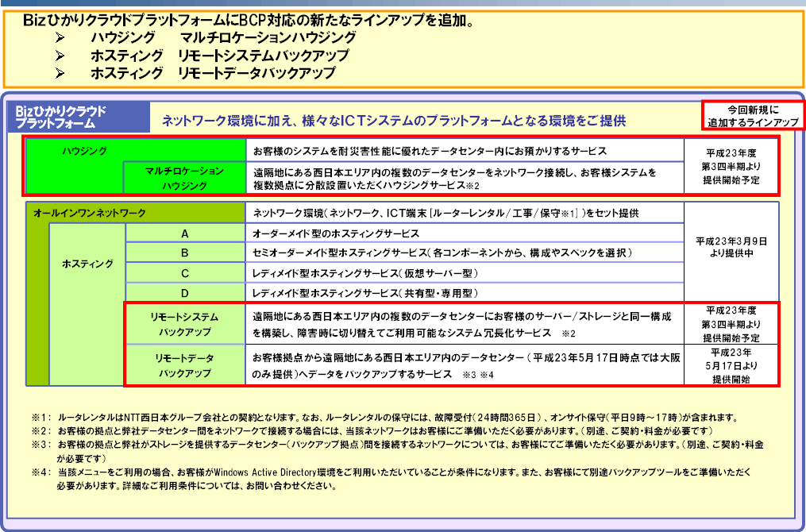
Task: Click the headline about BCP対応の新たなラインアップを追加
Action: tap(249, 21)
